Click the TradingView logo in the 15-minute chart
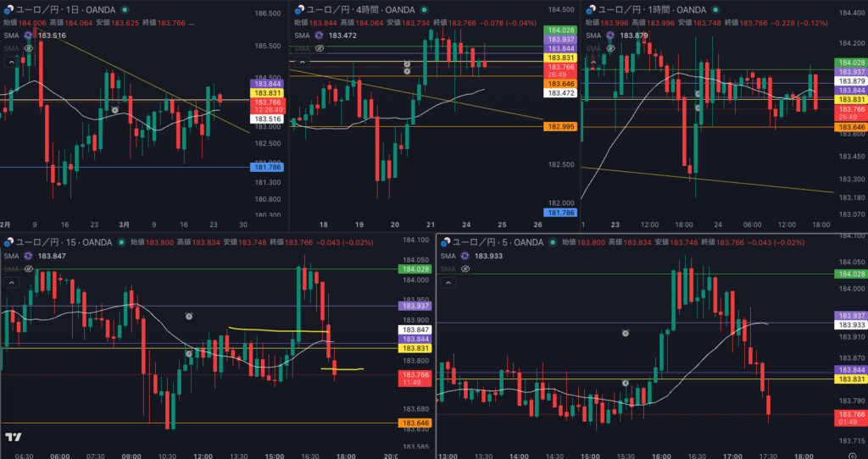 [x=13, y=437]
